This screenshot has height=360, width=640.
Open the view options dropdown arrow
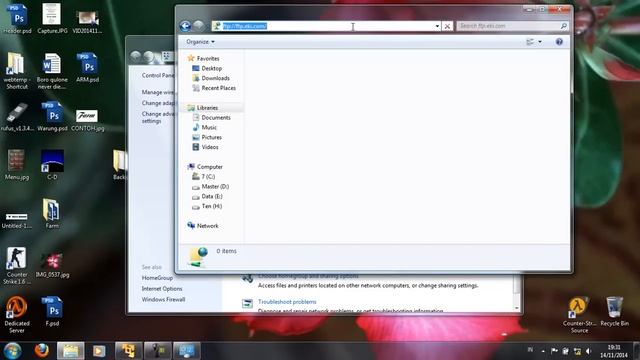540,42
